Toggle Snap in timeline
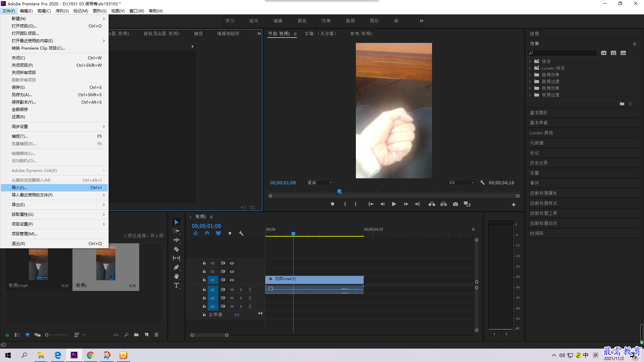The image size is (644, 362). click(x=207, y=233)
